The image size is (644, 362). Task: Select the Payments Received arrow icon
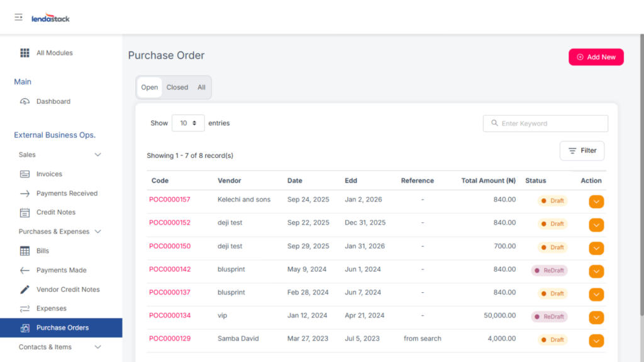point(25,193)
